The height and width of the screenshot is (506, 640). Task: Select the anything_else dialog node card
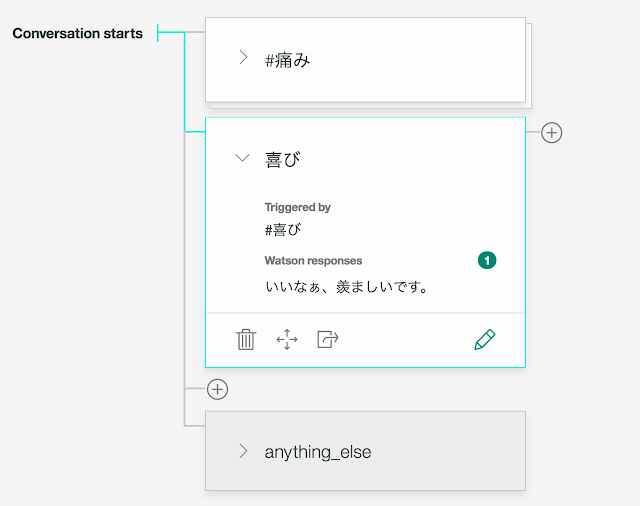pyautogui.click(x=365, y=451)
